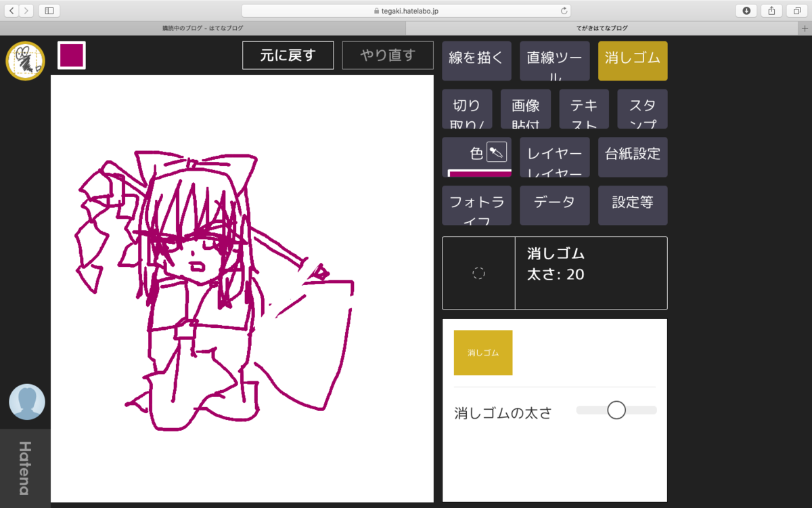Viewport: 812px width, 508px height.
Task: Choose the 切り取り cut tool
Action: 467,109
